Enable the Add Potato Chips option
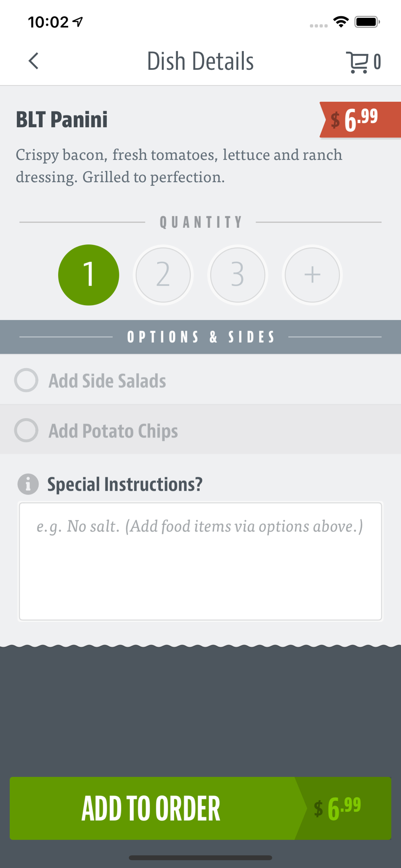This screenshot has height=868, width=401. click(x=26, y=430)
